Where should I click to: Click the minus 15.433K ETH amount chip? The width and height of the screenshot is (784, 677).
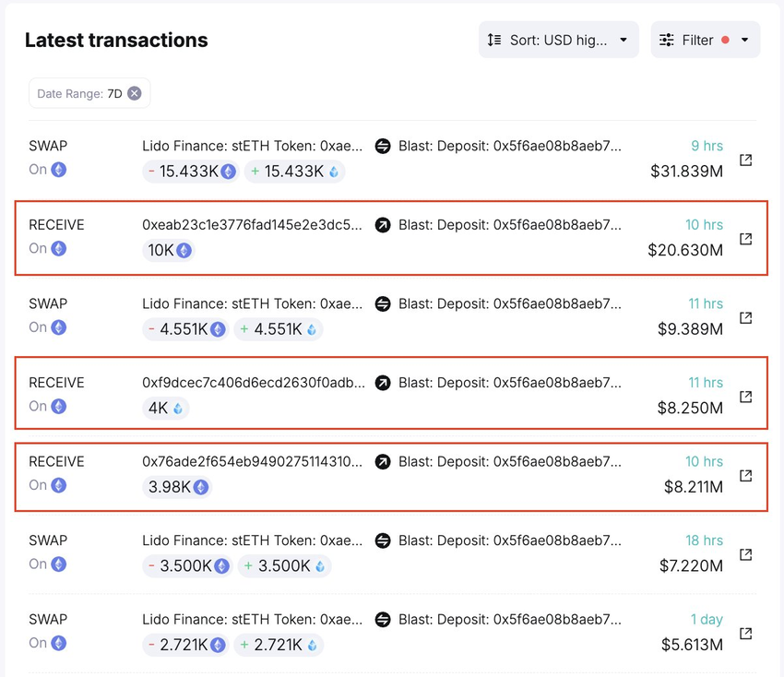click(191, 172)
